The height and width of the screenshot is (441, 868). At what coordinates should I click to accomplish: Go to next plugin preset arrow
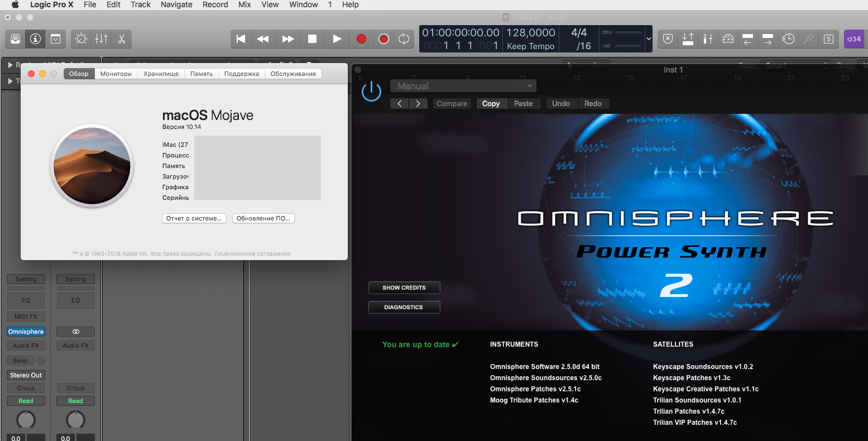pyautogui.click(x=418, y=104)
